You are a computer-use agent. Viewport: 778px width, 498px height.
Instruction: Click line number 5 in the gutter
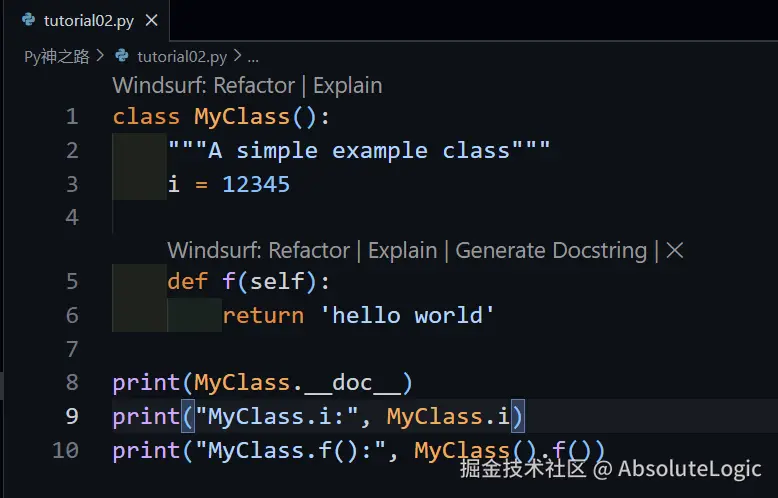tap(72, 282)
